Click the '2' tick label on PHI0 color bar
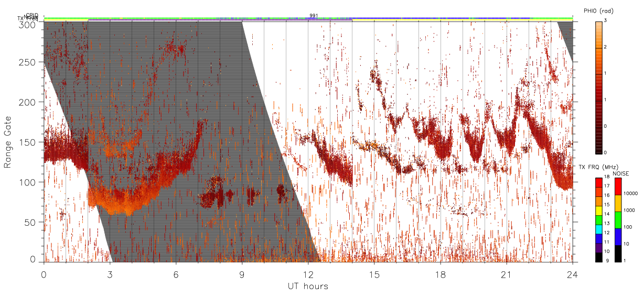 point(606,48)
